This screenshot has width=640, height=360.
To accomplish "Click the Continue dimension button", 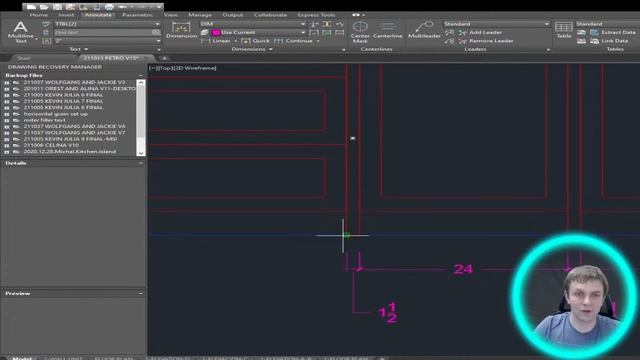I will pyautogui.click(x=293, y=41).
